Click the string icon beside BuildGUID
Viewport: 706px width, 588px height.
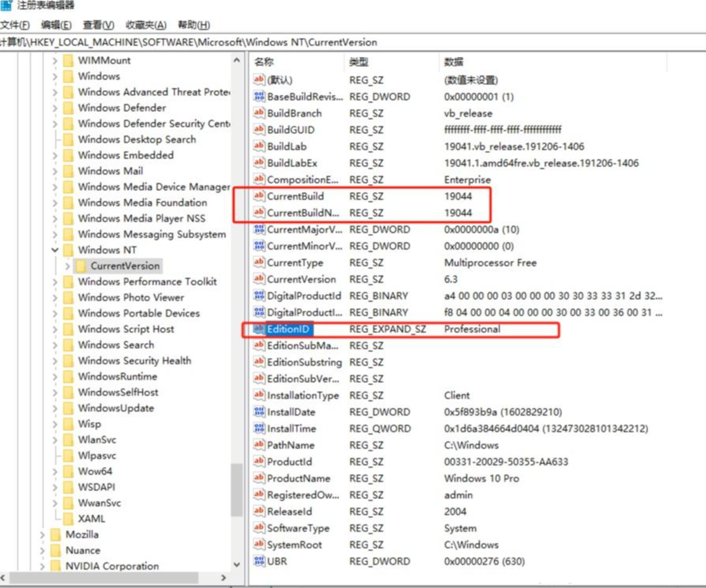[259, 130]
